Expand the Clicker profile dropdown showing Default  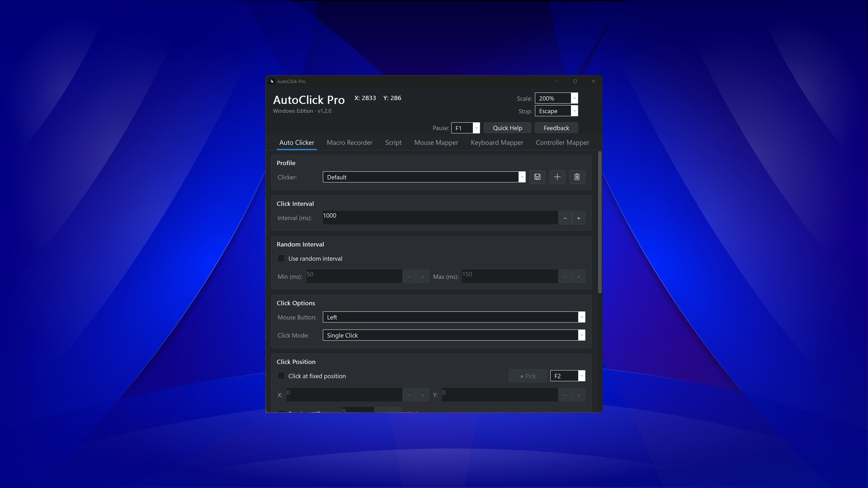click(x=424, y=177)
